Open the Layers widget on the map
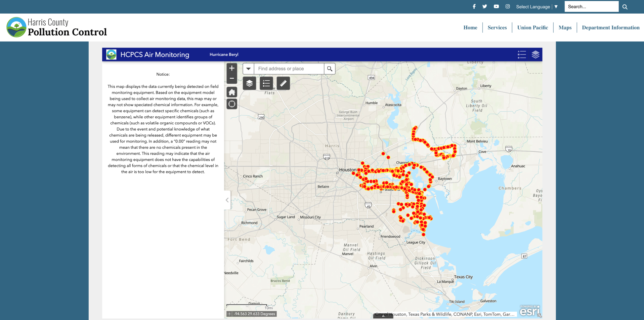This screenshot has height=320, width=644. coord(249,83)
